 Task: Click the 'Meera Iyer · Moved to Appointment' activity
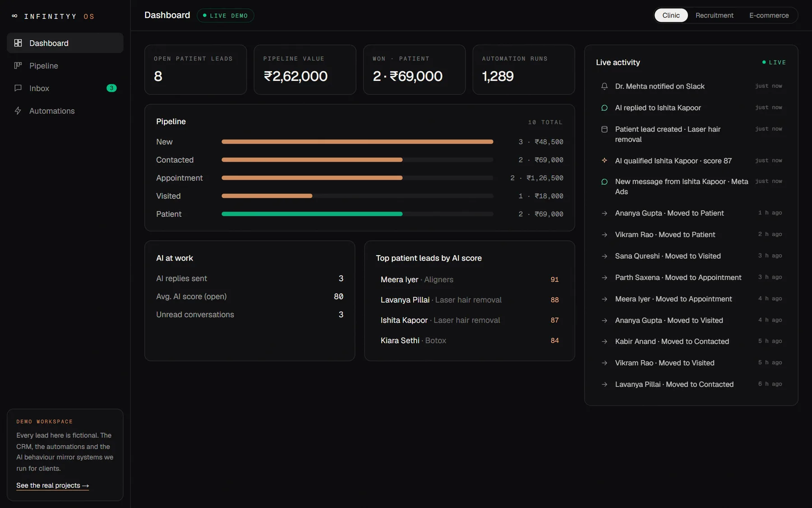(x=692, y=299)
